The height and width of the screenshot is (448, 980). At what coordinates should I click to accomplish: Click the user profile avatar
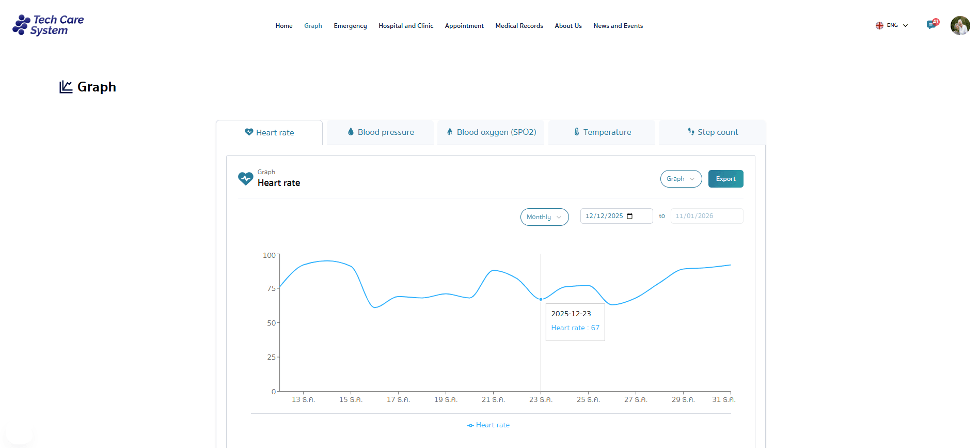(x=960, y=25)
